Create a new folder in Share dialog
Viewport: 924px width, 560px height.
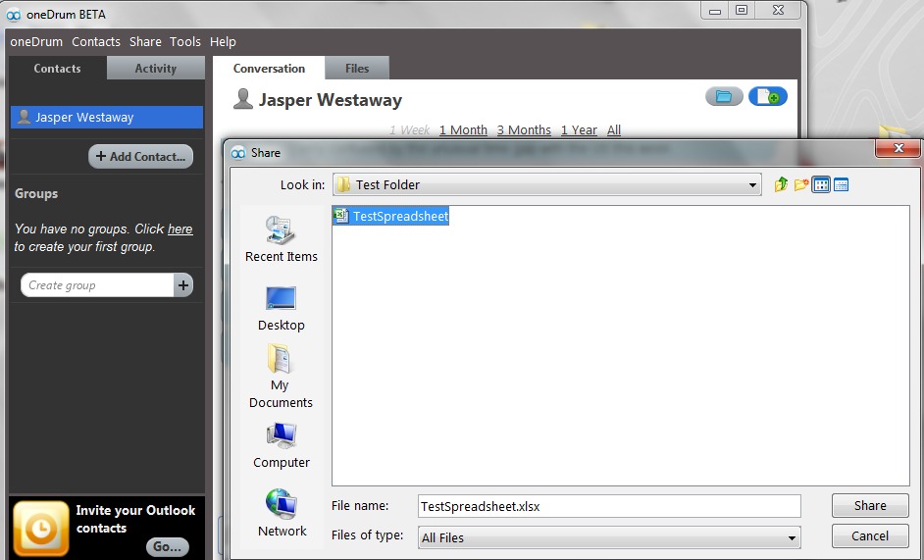click(800, 184)
